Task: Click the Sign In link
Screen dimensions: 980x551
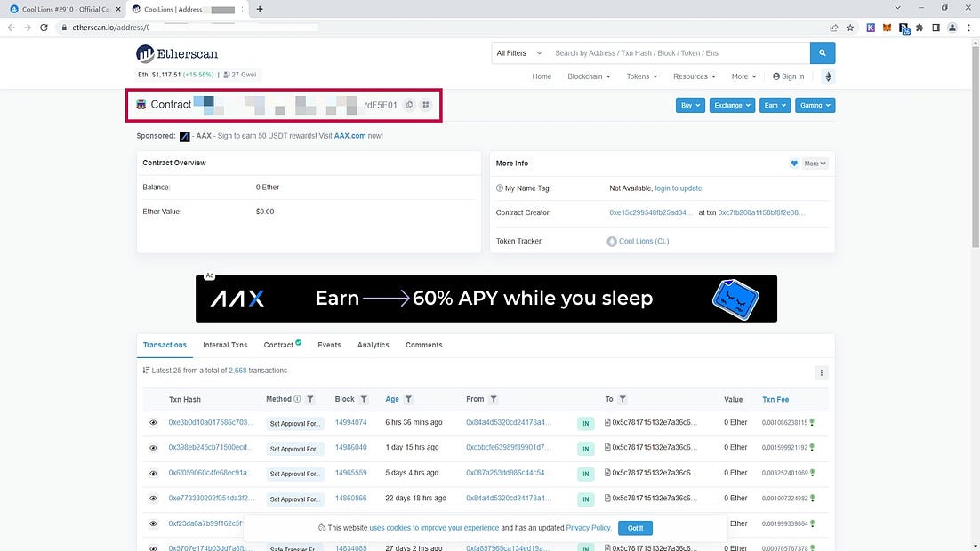Action: click(x=788, y=76)
